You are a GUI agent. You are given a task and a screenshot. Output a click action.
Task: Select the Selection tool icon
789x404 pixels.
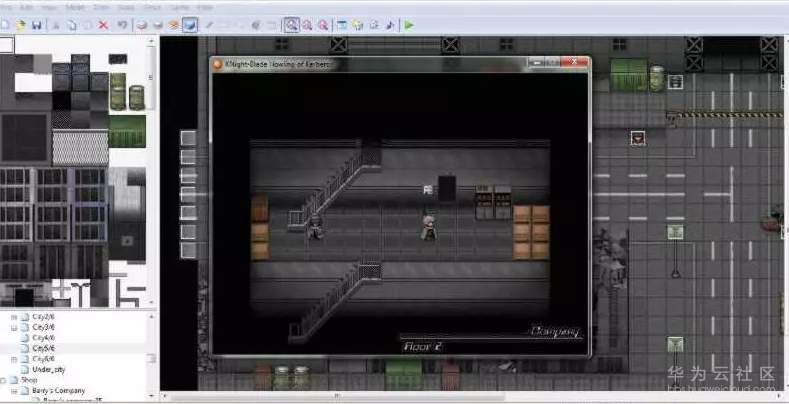coord(272,25)
